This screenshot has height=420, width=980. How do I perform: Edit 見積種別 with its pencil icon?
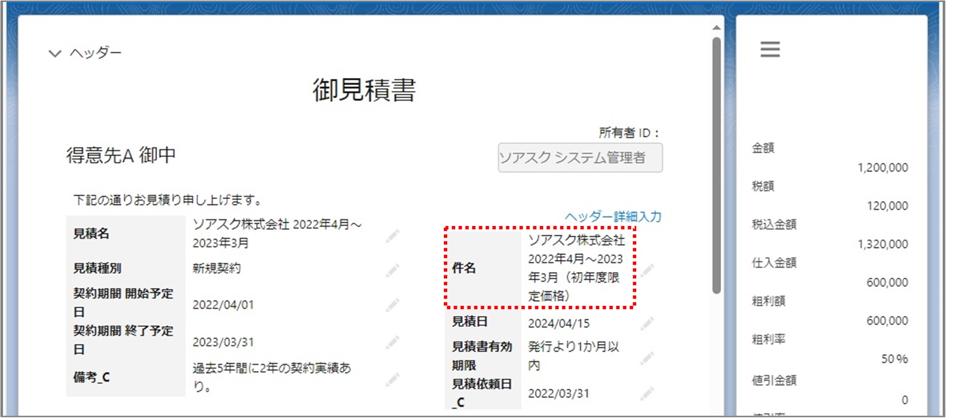[392, 270]
